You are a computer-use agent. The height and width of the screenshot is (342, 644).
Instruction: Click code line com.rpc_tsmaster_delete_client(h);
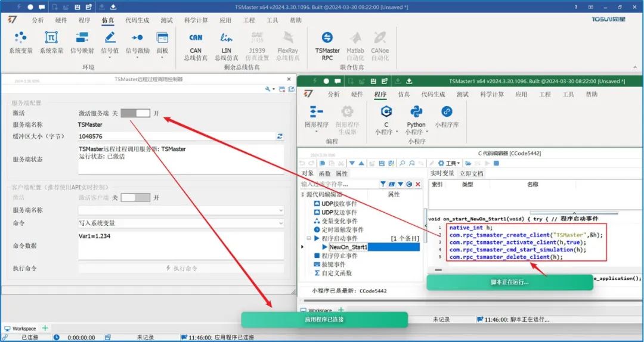506,257
